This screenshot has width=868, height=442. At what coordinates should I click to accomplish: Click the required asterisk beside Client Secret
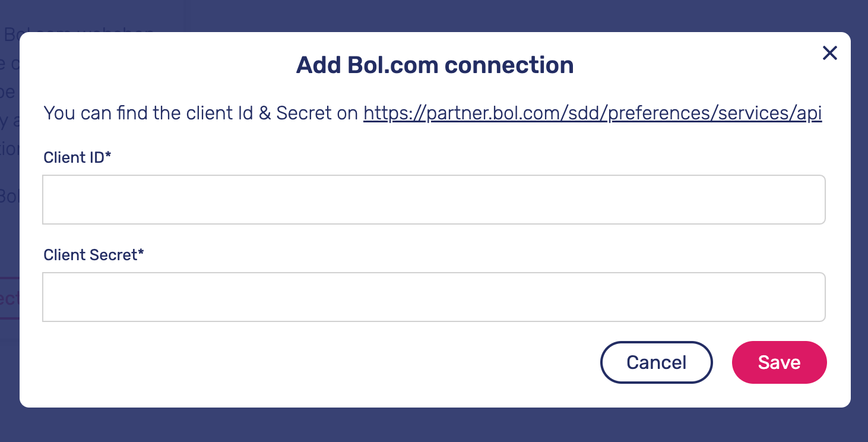click(x=141, y=254)
